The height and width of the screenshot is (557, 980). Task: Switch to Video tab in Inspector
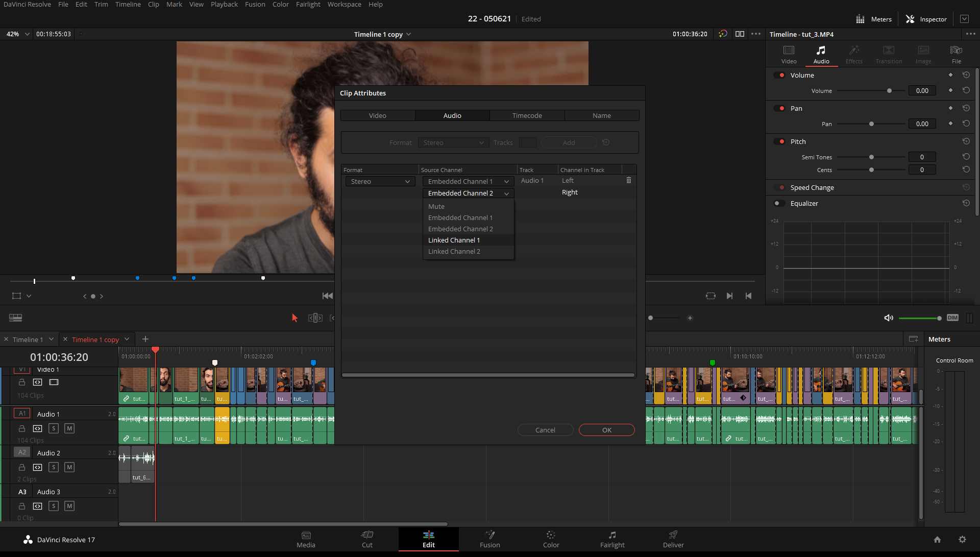point(789,55)
